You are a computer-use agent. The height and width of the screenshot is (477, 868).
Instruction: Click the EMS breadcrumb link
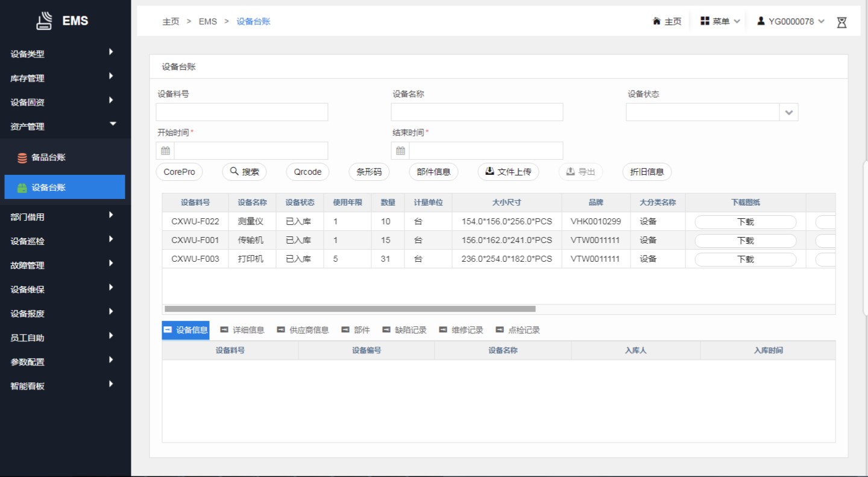(208, 21)
